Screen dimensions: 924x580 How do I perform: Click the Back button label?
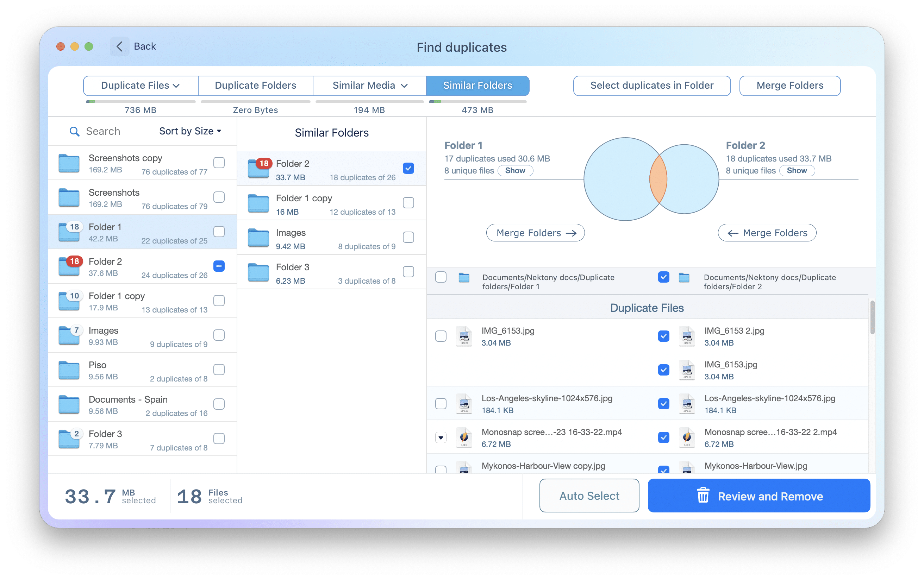[x=145, y=46]
